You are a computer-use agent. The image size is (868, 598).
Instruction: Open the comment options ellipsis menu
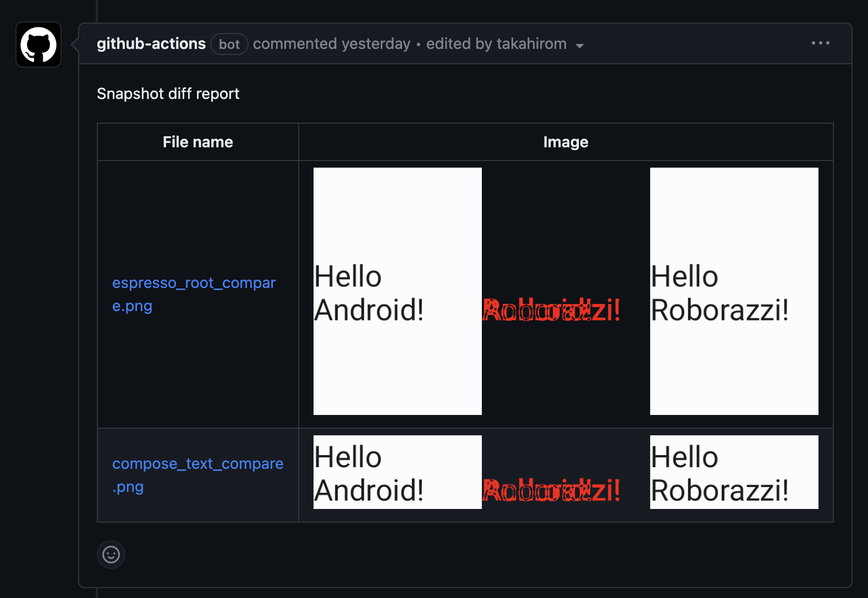pyautogui.click(x=820, y=43)
